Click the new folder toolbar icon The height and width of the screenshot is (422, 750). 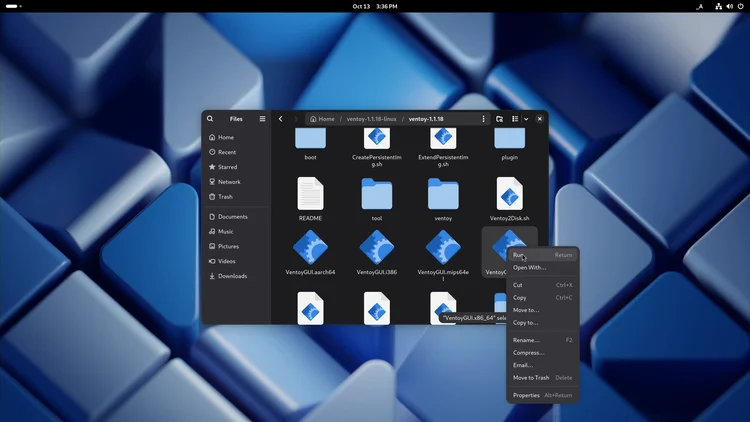click(499, 119)
